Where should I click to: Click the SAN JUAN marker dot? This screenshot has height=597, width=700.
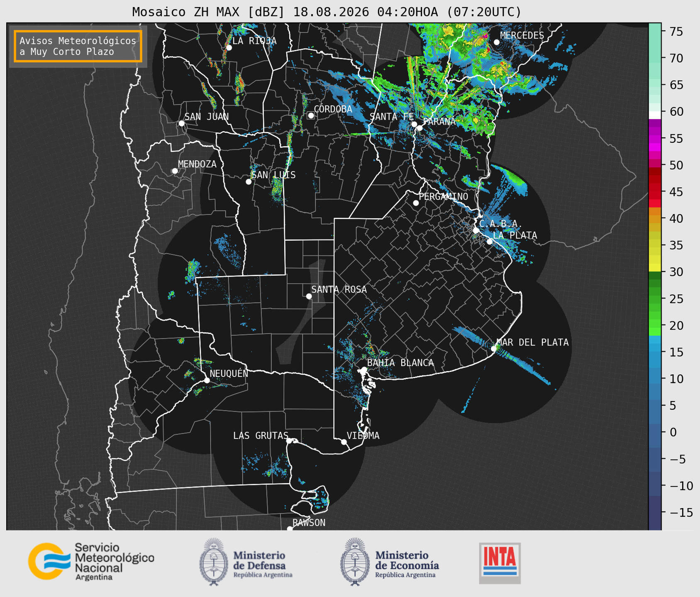pyautogui.click(x=181, y=123)
